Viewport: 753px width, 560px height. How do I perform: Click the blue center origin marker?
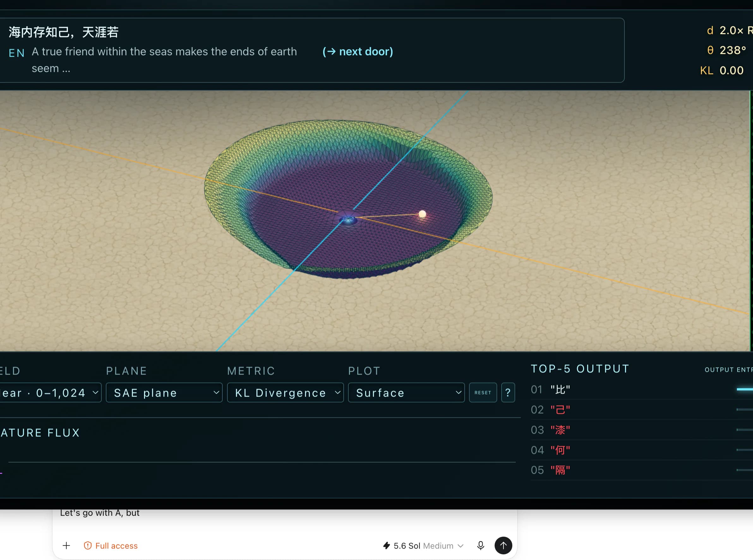pyautogui.click(x=348, y=220)
